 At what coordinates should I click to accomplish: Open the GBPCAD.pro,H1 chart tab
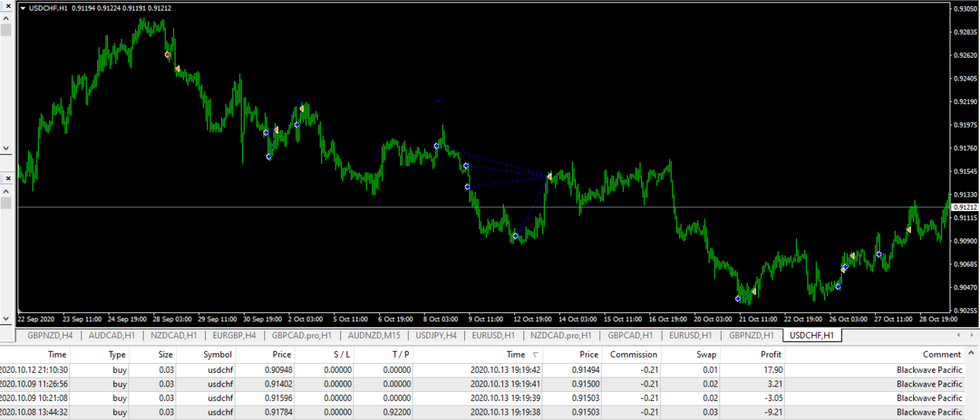pyautogui.click(x=302, y=335)
